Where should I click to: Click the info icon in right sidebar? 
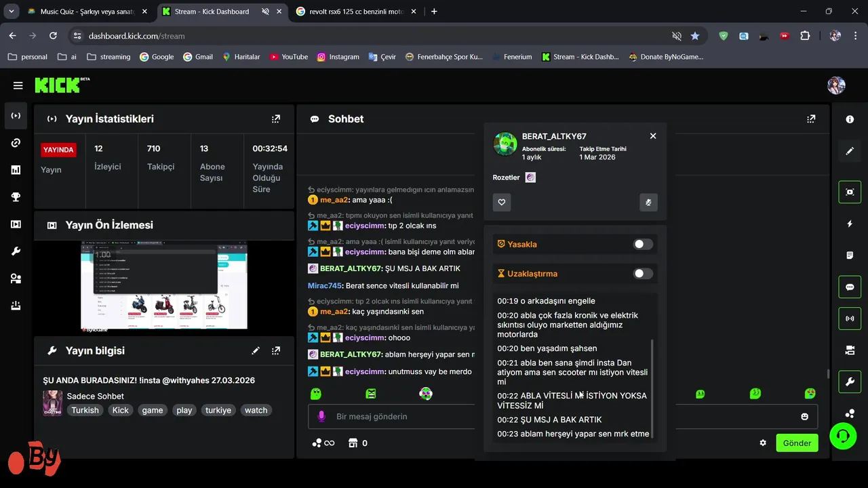pos(850,119)
